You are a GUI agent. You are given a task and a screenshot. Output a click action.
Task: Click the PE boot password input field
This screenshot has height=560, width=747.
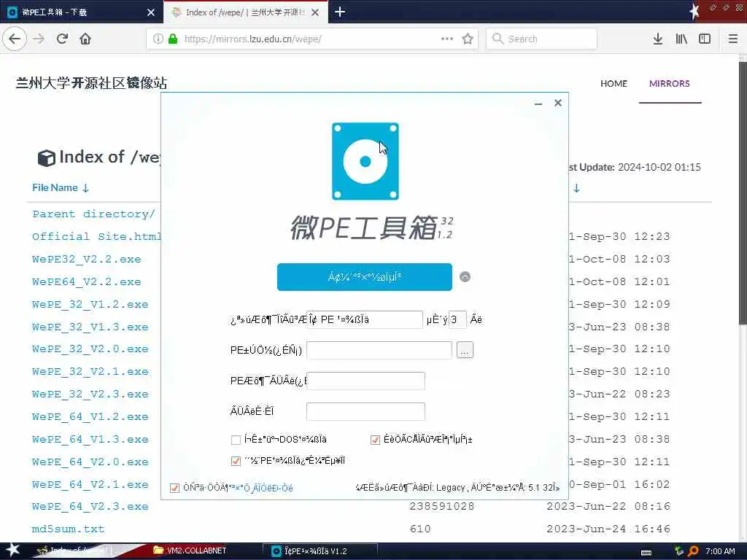pos(365,381)
